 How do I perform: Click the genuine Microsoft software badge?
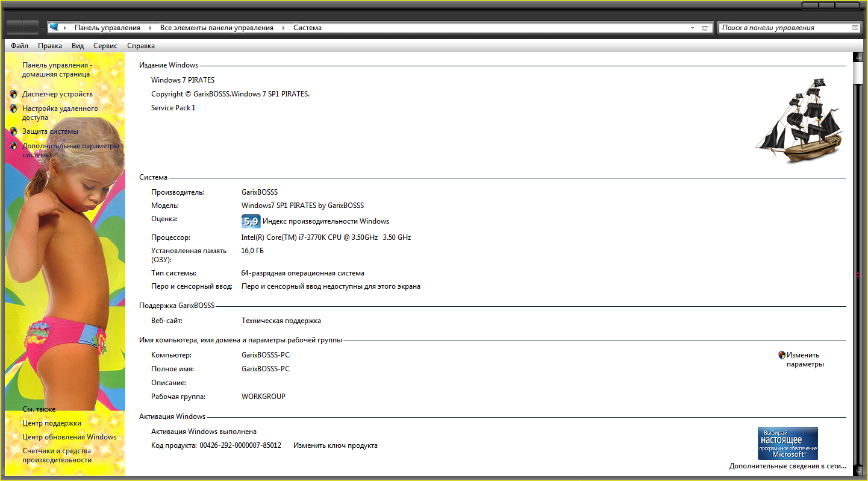(x=787, y=444)
